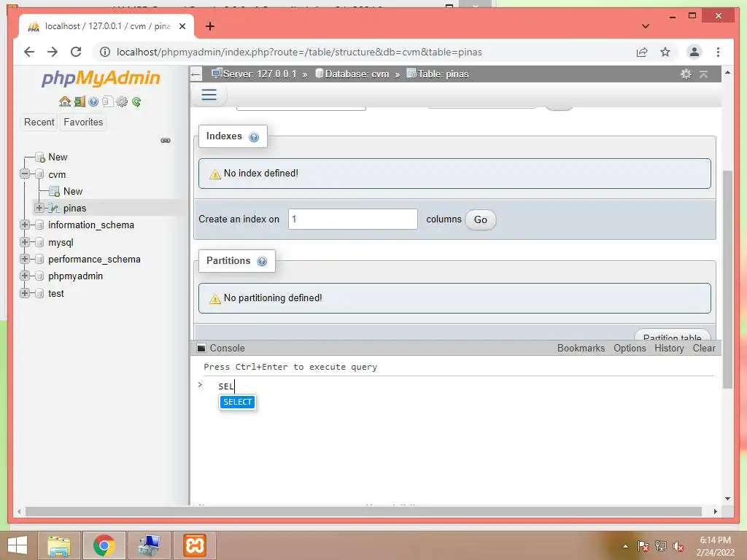Bookmark this page with star icon
Image resolution: width=747 pixels, height=560 pixels.
tap(665, 52)
